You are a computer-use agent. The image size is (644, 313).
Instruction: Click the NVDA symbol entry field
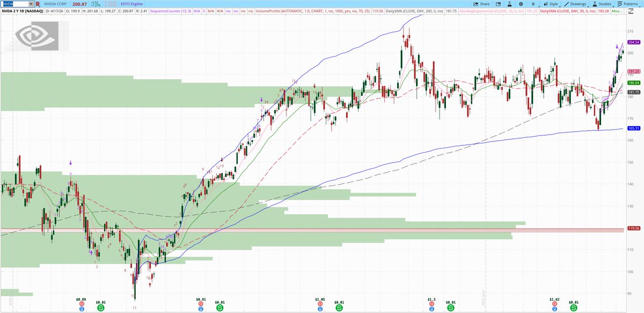14,4
